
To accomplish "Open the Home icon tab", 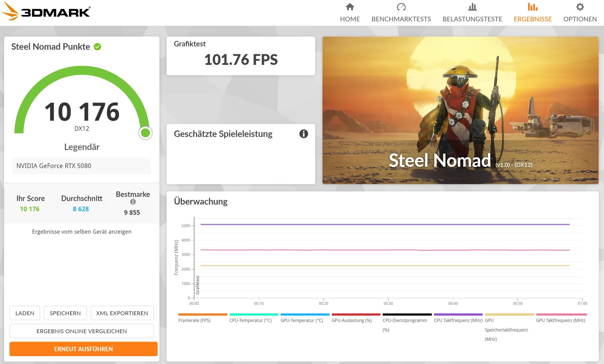I will click(x=350, y=7).
